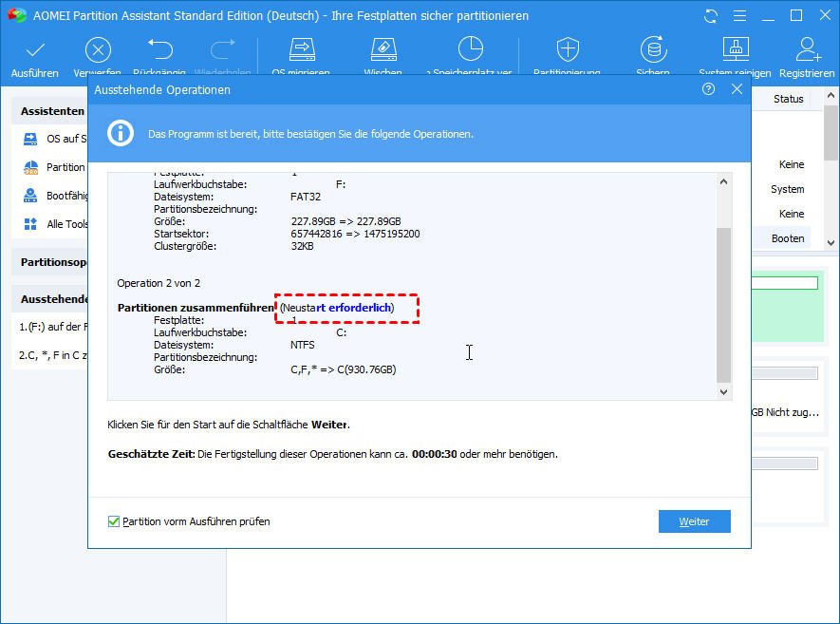Click the Rückgängig undo arrow icon
Screen dimensions: 840x624
click(159, 48)
